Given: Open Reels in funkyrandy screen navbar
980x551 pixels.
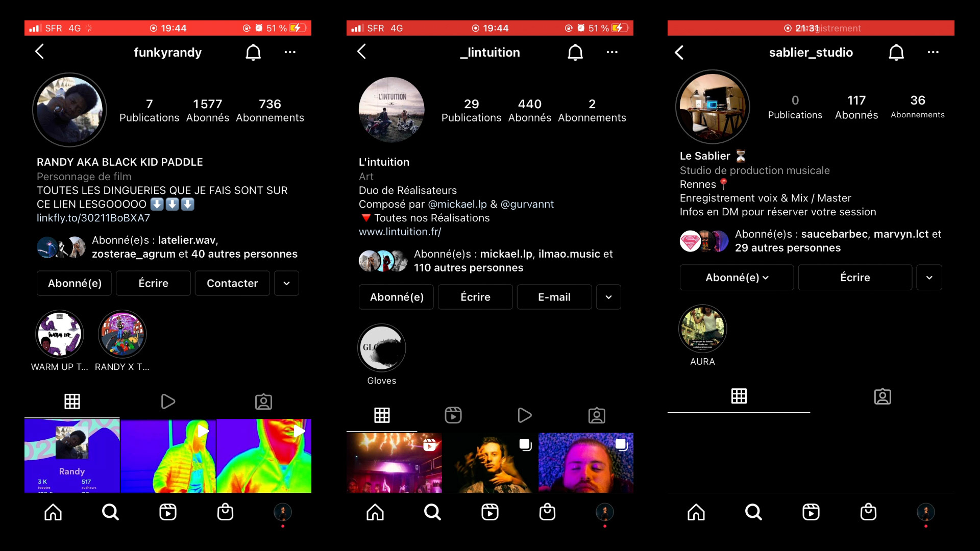Looking at the screenshot, I should [x=168, y=512].
